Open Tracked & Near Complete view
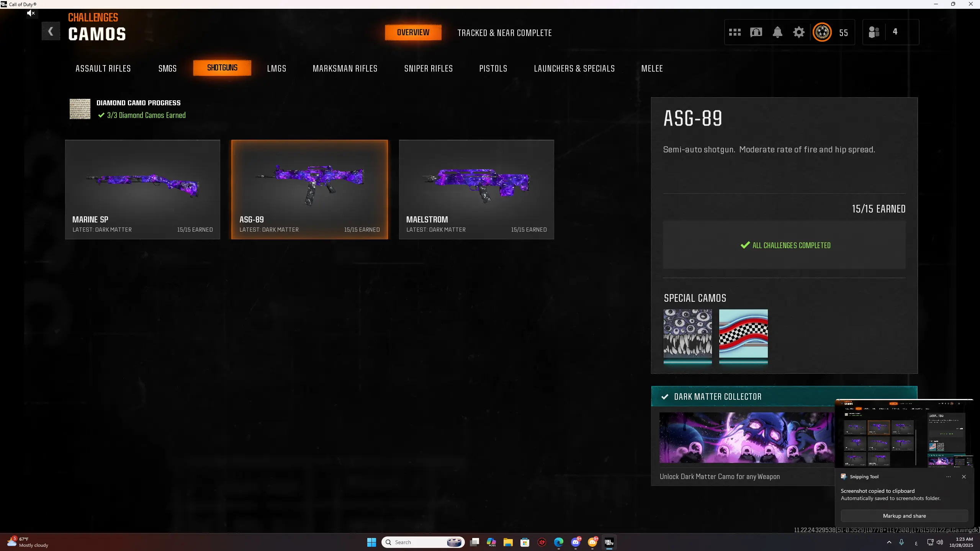The width and height of the screenshot is (980, 551). (504, 33)
